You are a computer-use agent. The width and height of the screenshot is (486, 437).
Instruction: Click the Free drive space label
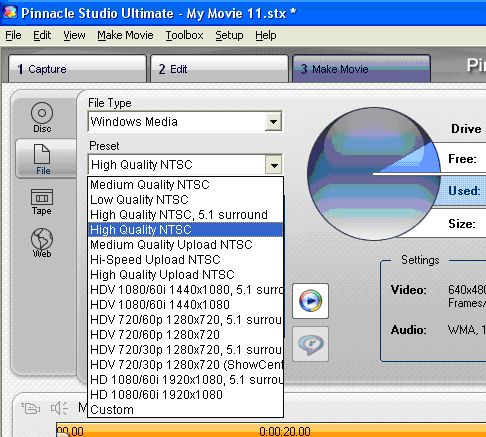(462, 159)
